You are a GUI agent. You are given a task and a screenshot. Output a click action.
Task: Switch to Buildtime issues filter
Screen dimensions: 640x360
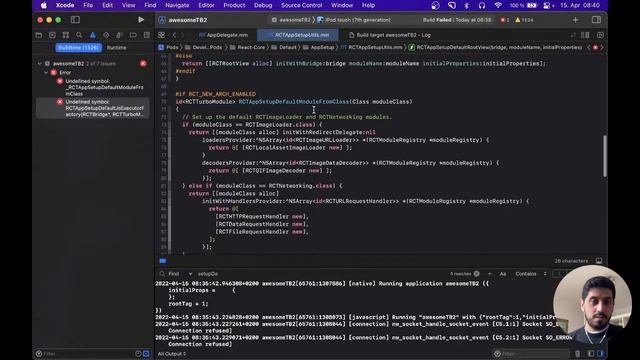pos(79,48)
